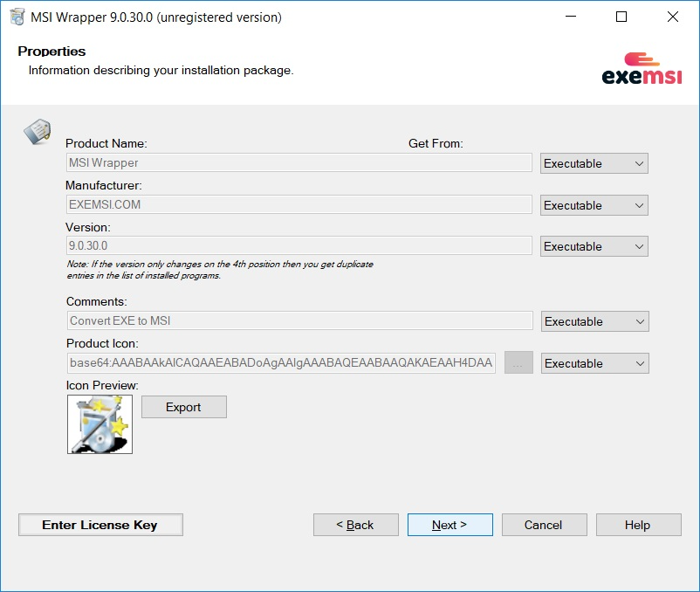Click the properties tag icon above Product Name

[37, 131]
